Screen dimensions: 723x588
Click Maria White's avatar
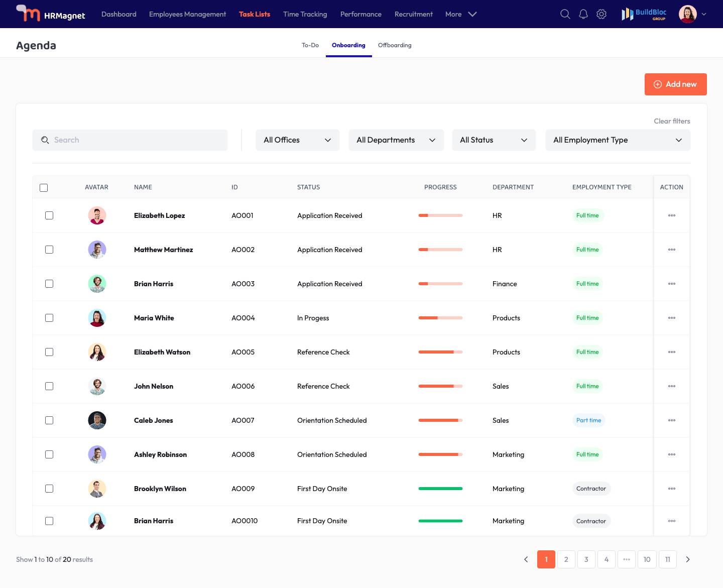pos(97,318)
